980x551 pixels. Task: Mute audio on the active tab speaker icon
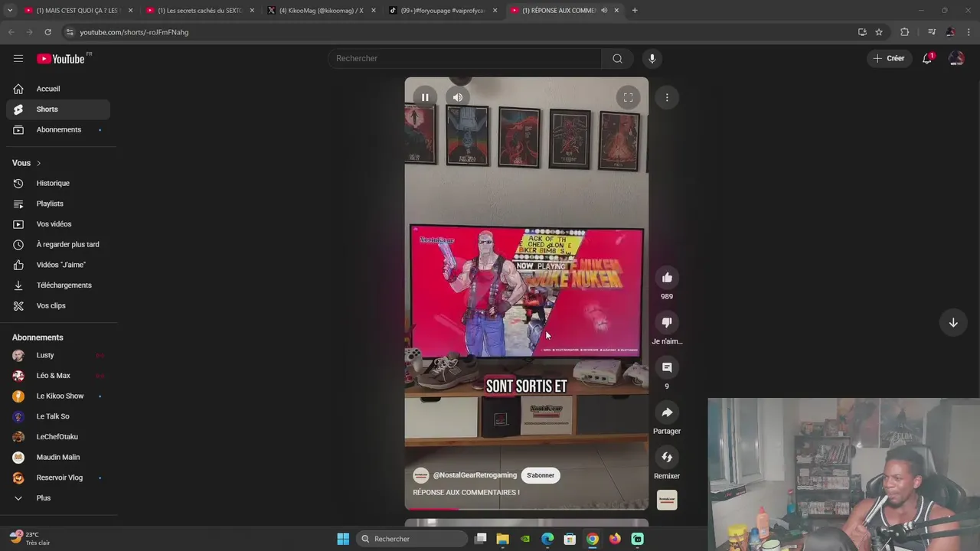click(x=604, y=11)
